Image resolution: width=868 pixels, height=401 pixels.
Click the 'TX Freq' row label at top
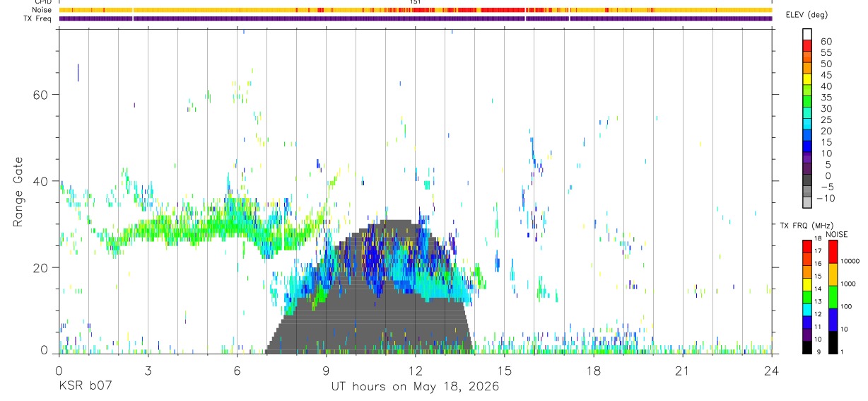point(38,18)
